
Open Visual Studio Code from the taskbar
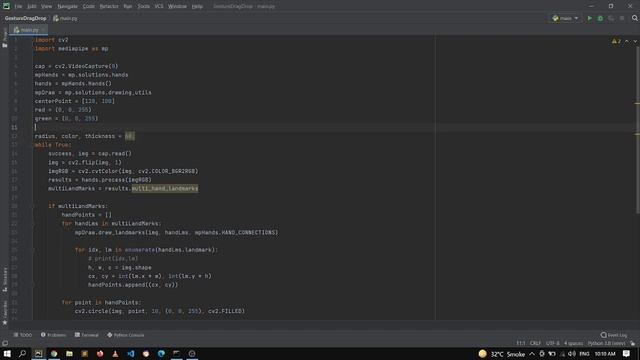131,353
